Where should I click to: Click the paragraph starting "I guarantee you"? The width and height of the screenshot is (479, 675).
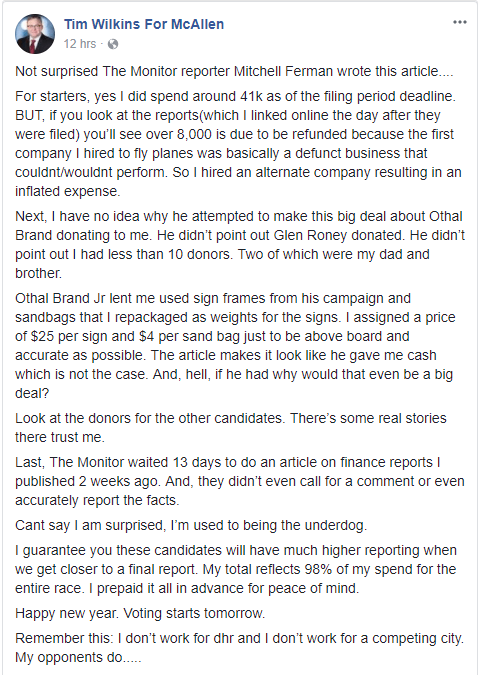[236, 570]
